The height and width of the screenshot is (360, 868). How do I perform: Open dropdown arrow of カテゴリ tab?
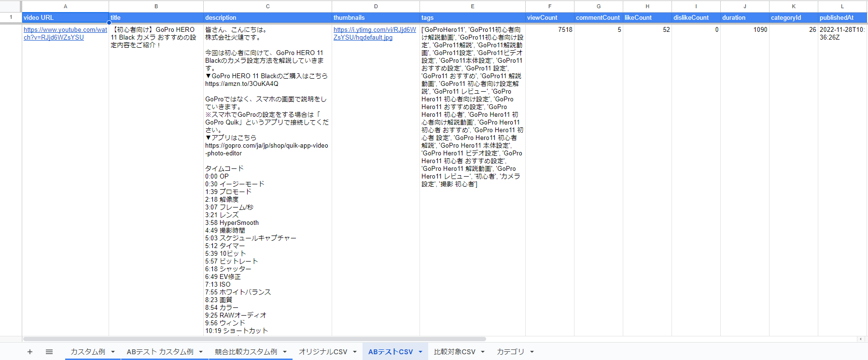(532, 352)
